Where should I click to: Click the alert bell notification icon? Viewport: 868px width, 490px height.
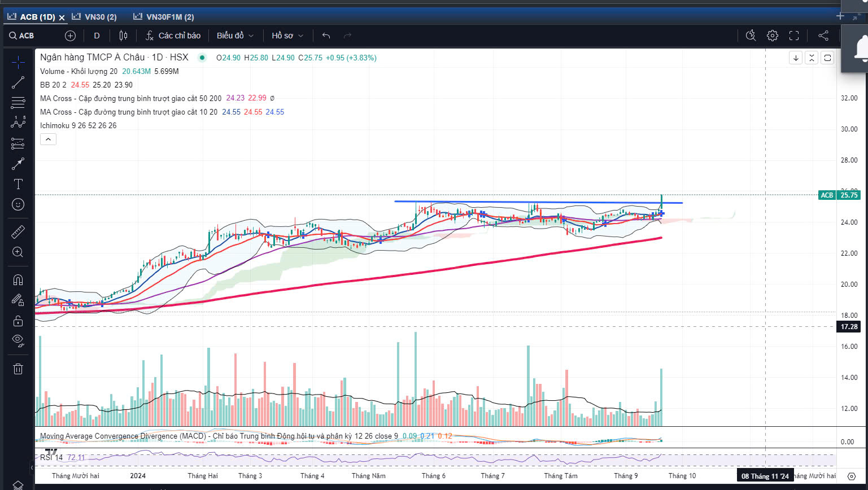point(861,50)
